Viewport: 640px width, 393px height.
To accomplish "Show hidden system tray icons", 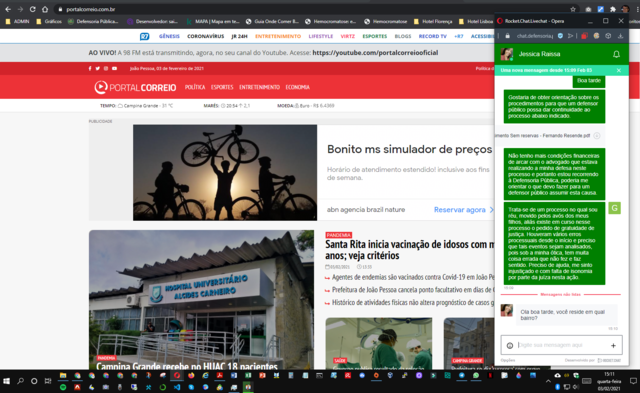I will [x=548, y=381].
